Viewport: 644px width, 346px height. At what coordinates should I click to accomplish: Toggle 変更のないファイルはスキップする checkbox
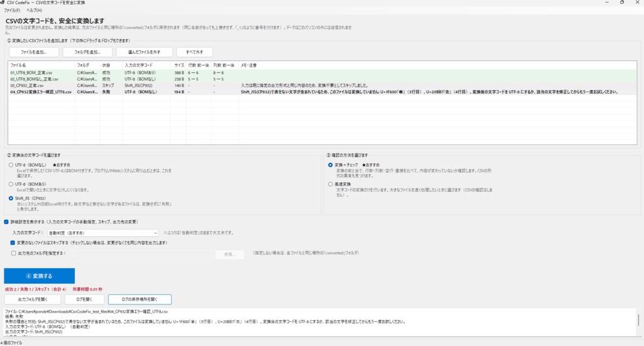(13, 243)
